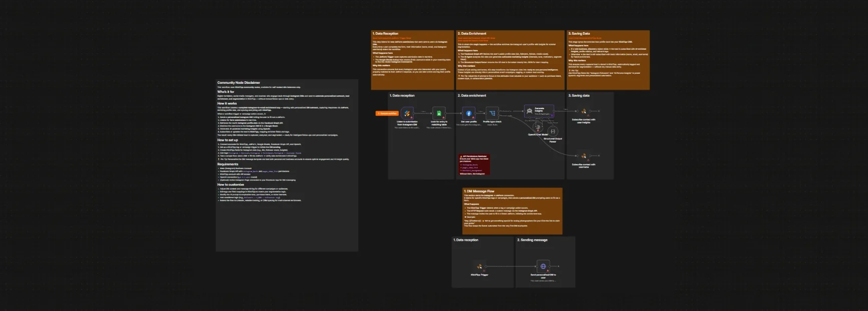Click the 'KlickTipp Trigger' node label
Screen dimensions: 868x311
point(480,275)
